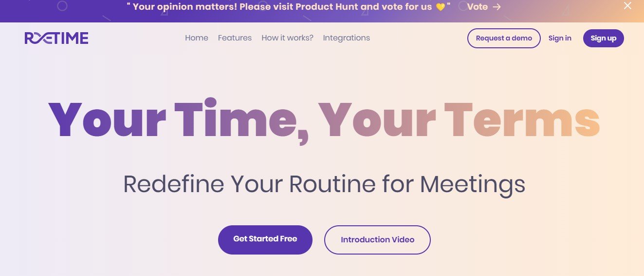Follow the Vote link in banner
This screenshot has width=644, height=276.
[478, 7]
